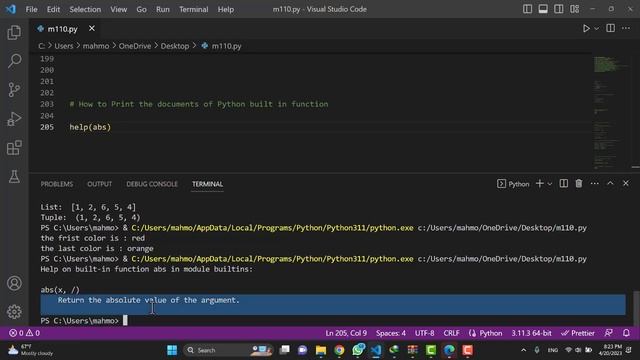Open the Run and Debug view
Screen dimensions: 640x360
14,119
